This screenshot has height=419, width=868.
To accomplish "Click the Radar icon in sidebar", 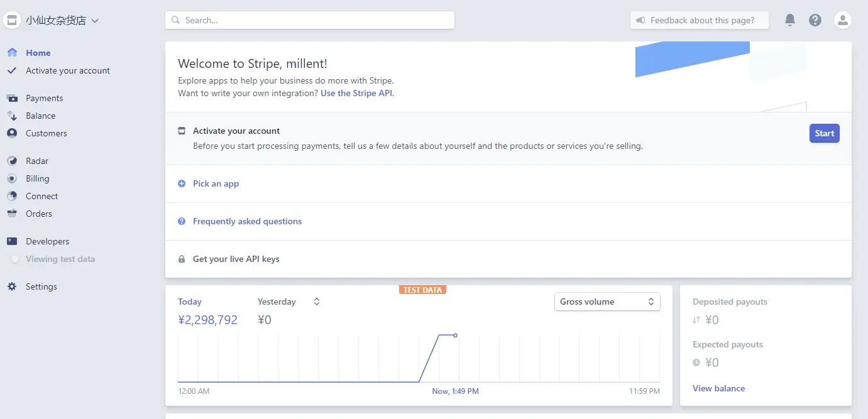I will click(12, 161).
